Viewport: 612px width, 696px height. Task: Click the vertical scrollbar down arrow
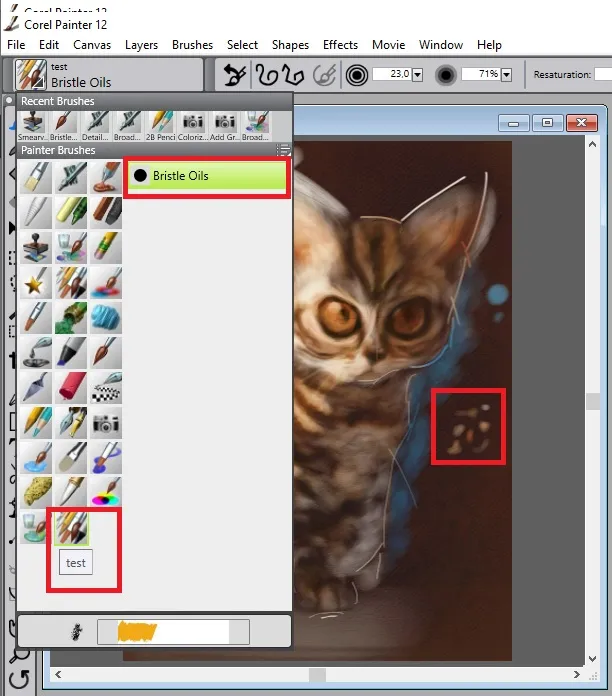(x=592, y=658)
